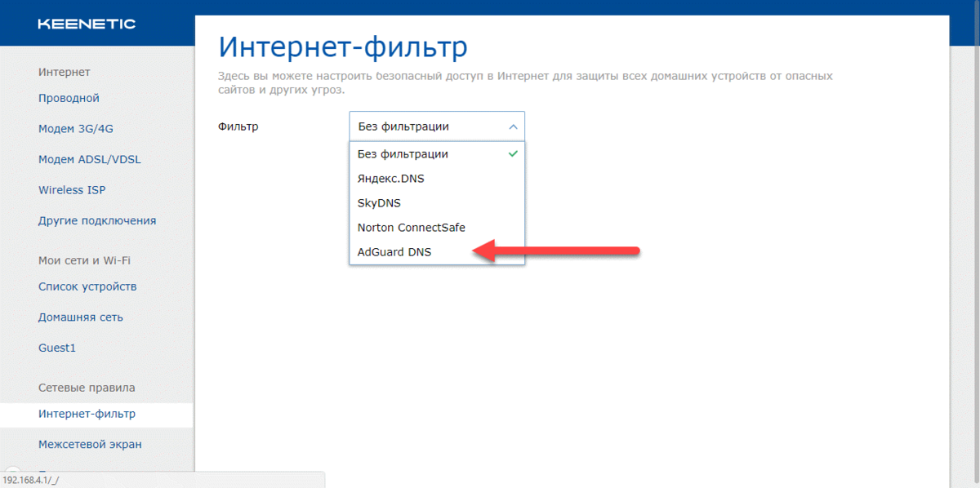980x488 pixels.
Task: Open Список устройств page
Action: click(87, 286)
